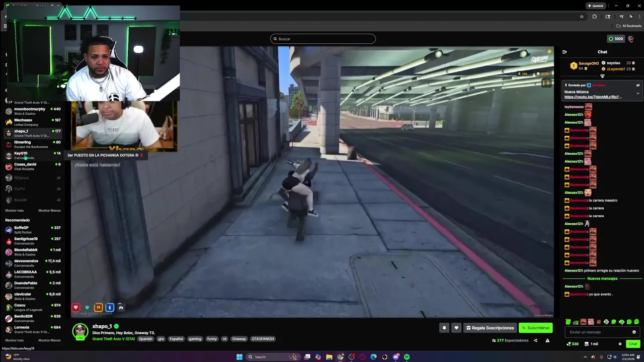Screen dimensions: 644x362
Task: Open xhapo_1 streamer avatar with LIVE badge
Action: point(80,332)
